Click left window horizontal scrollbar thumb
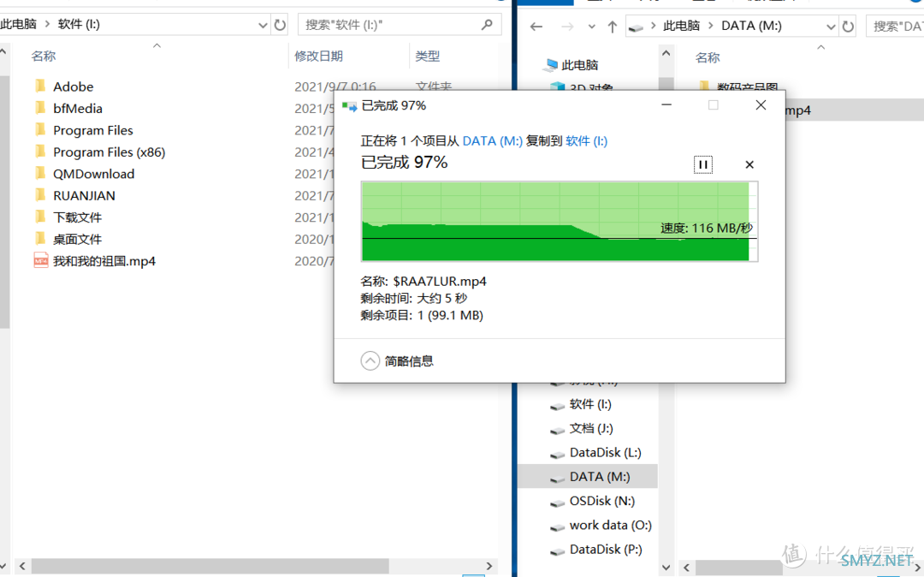The height and width of the screenshot is (577, 924). (x=210, y=566)
